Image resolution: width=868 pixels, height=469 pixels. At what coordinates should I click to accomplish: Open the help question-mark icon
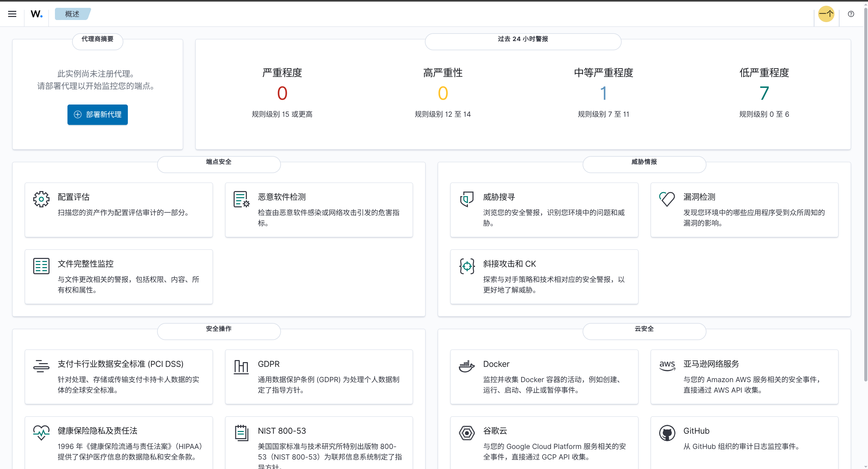pos(851,14)
